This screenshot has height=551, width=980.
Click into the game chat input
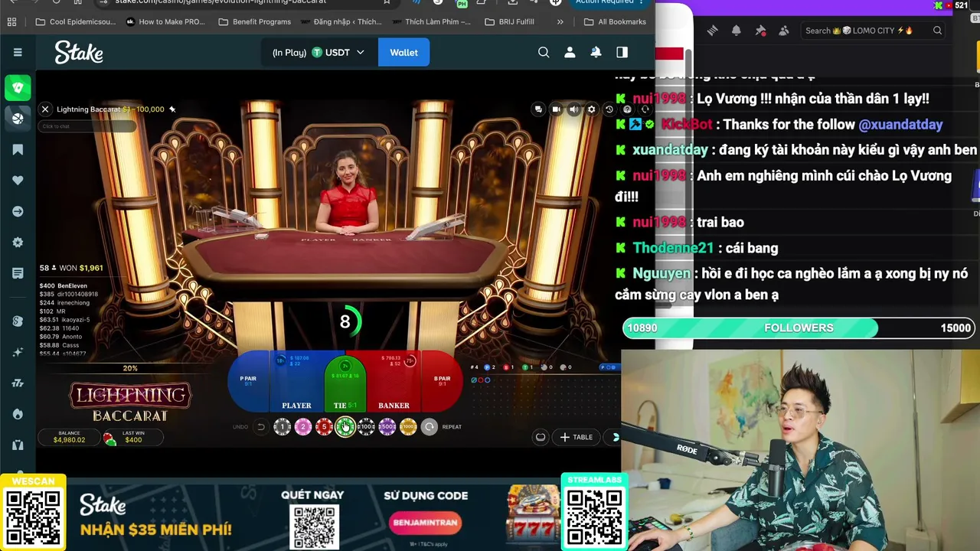87,126
